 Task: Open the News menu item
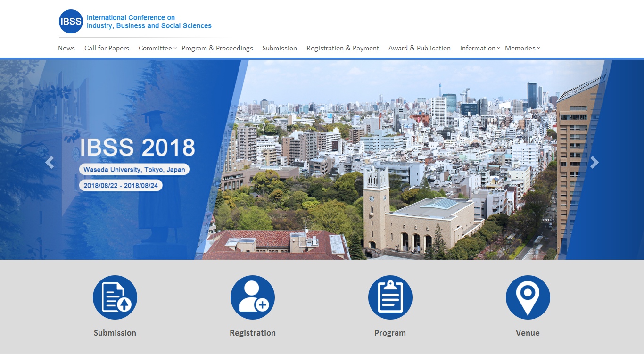pyautogui.click(x=66, y=48)
